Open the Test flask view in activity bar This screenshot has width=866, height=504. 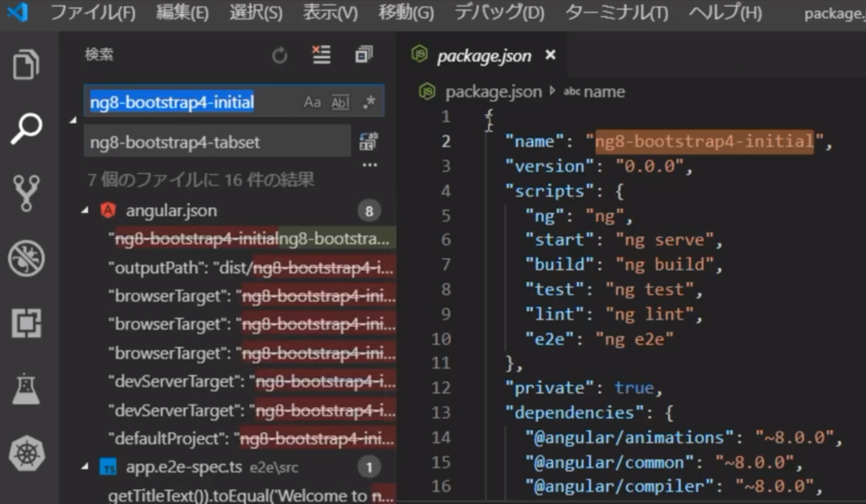(x=26, y=388)
